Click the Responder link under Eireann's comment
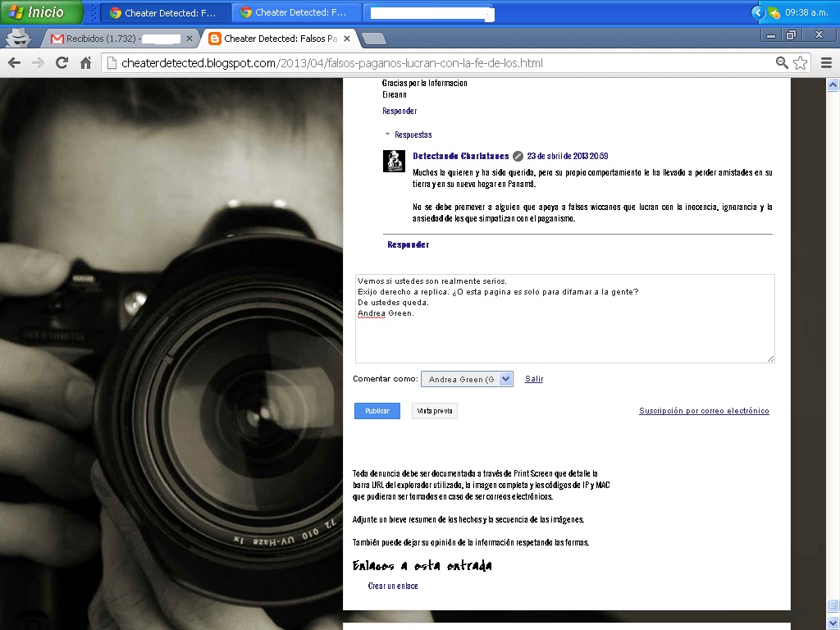 click(399, 111)
